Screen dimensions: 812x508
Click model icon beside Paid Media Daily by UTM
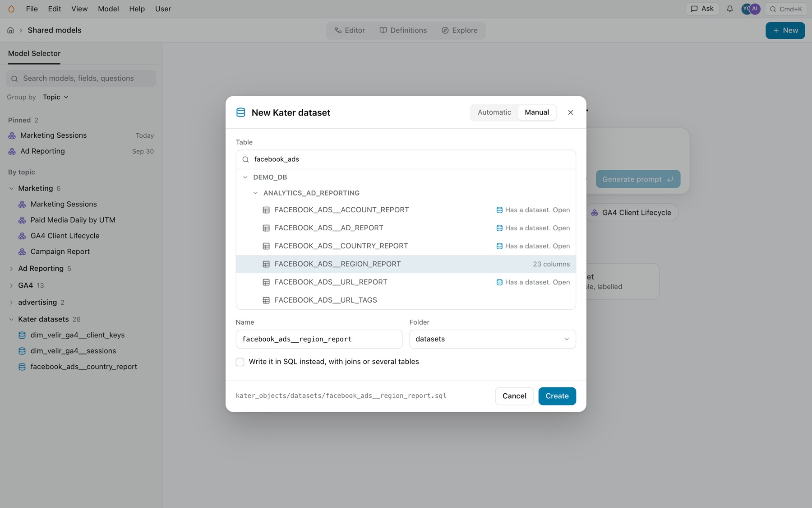tap(22, 220)
